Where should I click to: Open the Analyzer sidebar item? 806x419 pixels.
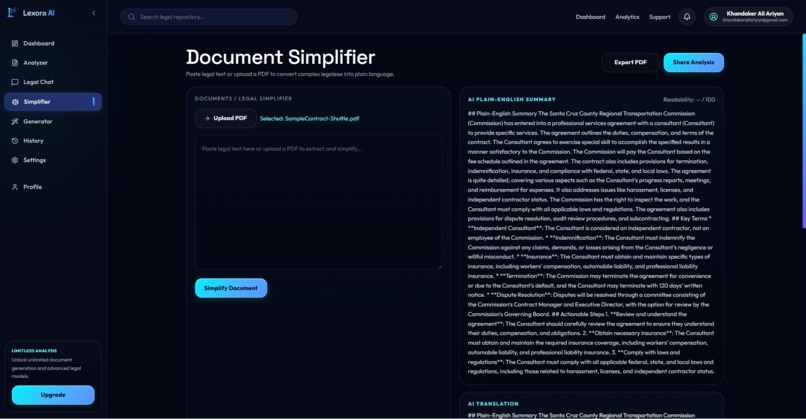53,63
